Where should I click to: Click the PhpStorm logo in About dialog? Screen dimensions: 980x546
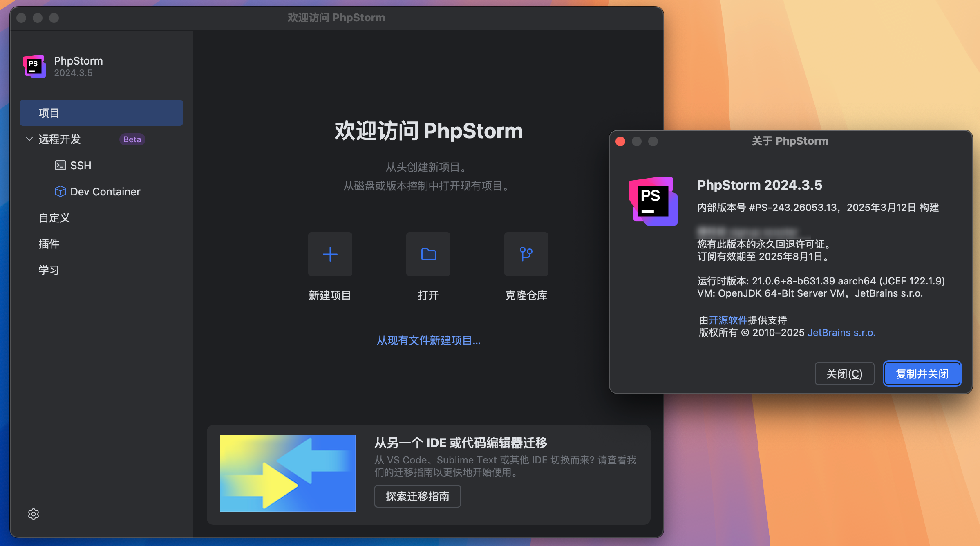click(653, 201)
